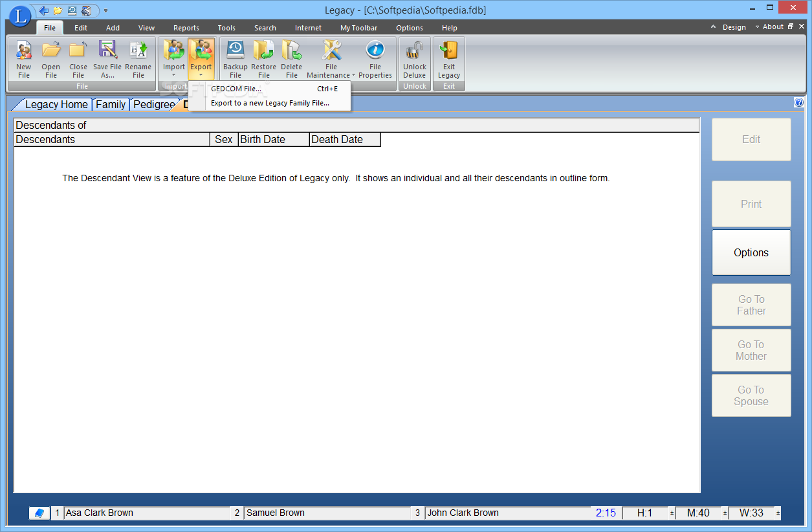Viewport: 812px width, 532px height.
Task: Click the Print button in right panel
Action: coord(751,204)
